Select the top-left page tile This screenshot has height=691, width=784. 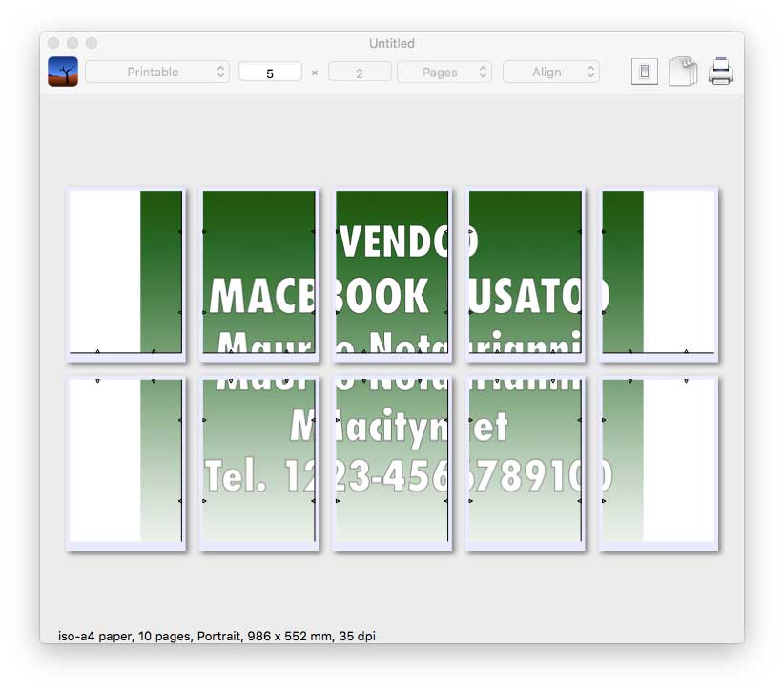(x=126, y=274)
